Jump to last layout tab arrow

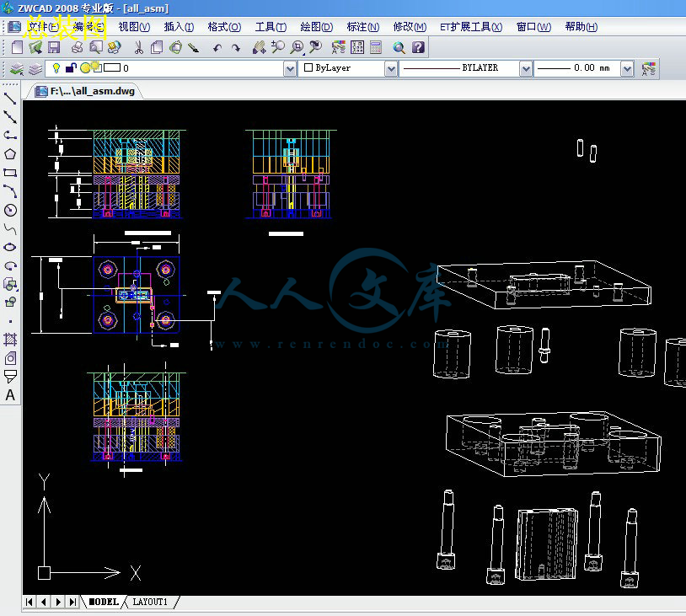[x=72, y=602]
